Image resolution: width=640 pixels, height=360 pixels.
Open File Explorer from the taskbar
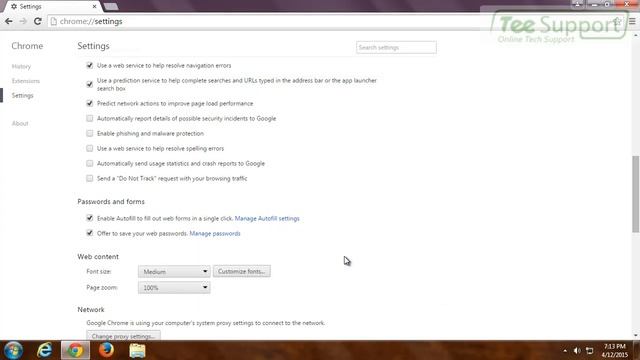pyautogui.click(x=138, y=350)
